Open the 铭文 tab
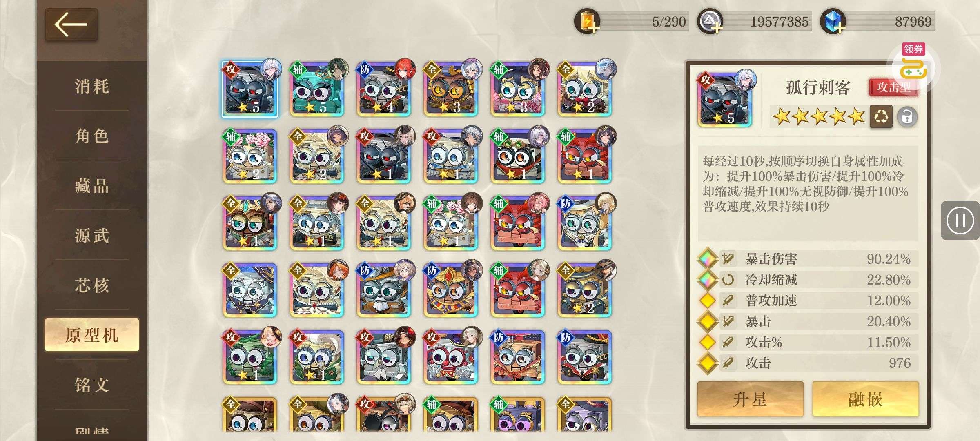Screen dimensions: 980x441 (92, 385)
